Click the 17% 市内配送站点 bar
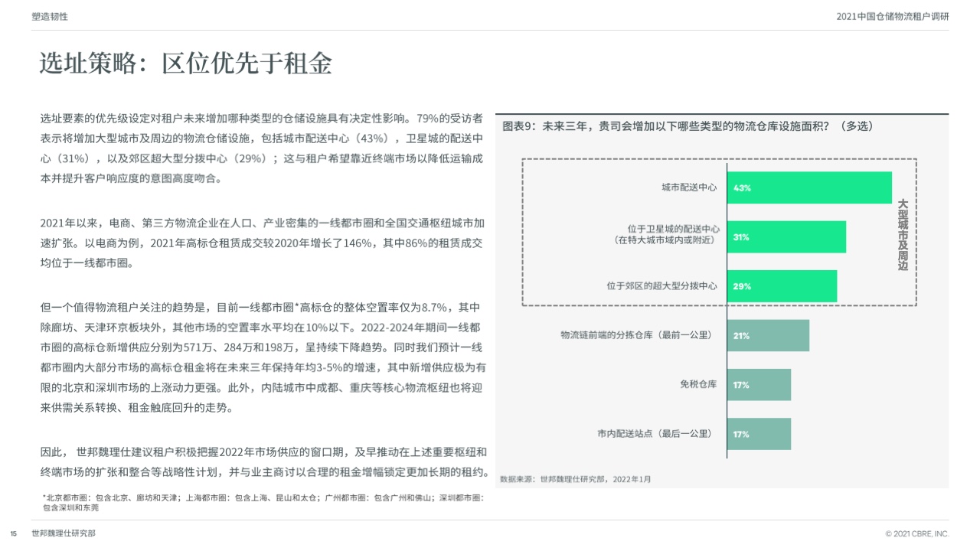The image size is (980, 551). [x=759, y=434]
